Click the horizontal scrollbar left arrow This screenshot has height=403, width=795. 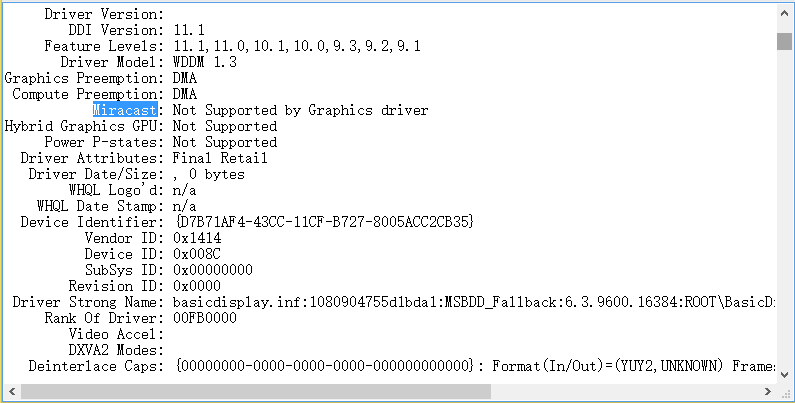tap(11, 391)
